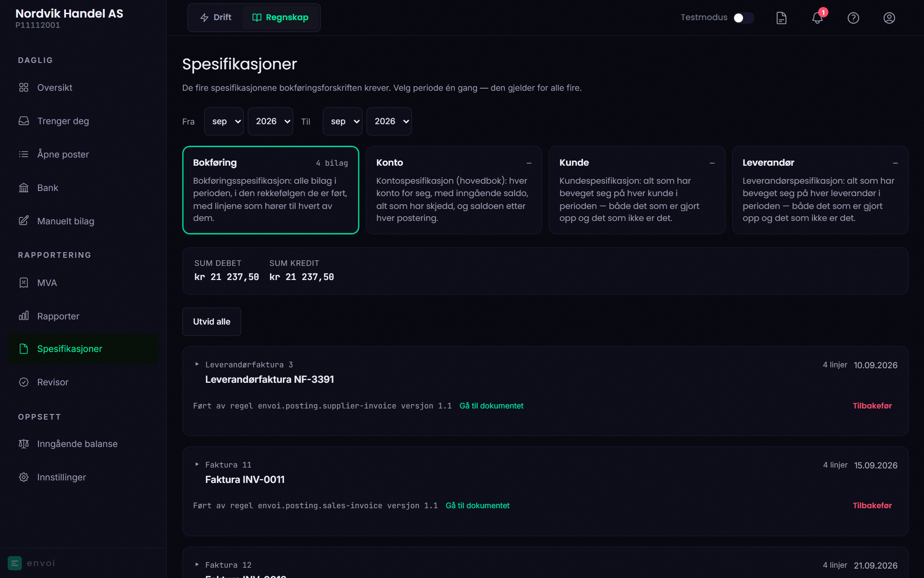Click the MVA receipt icon
The height and width of the screenshot is (578, 924).
click(24, 283)
